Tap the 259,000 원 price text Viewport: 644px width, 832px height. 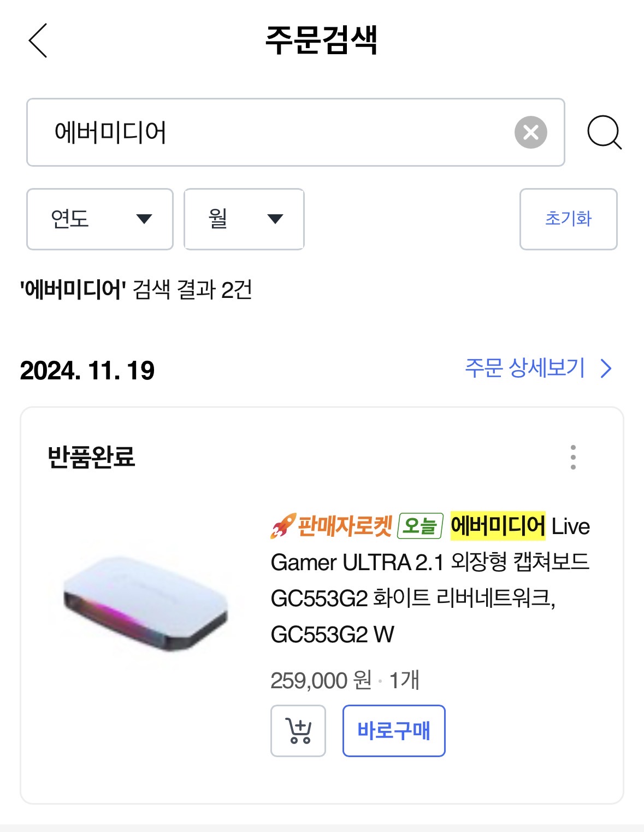321,681
